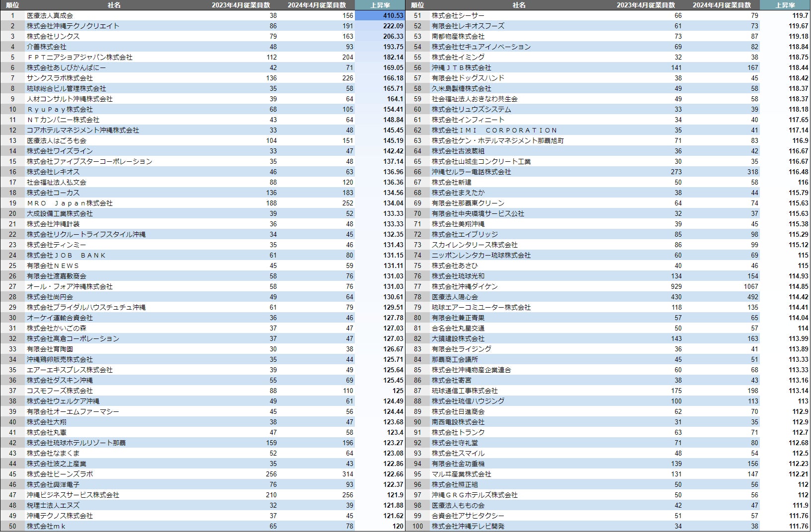Select the エアーエキスプレス株式会社 entry
Screen dimensions: 811x532
[69, 370]
